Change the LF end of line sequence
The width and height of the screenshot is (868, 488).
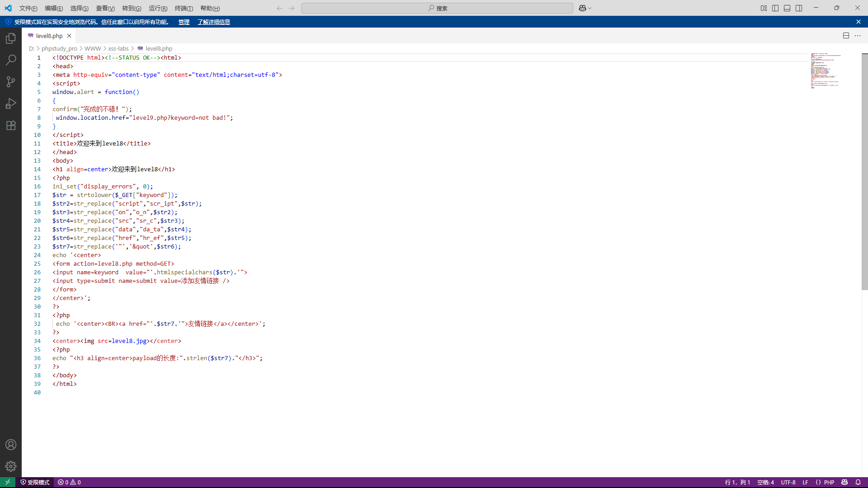click(x=805, y=482)
